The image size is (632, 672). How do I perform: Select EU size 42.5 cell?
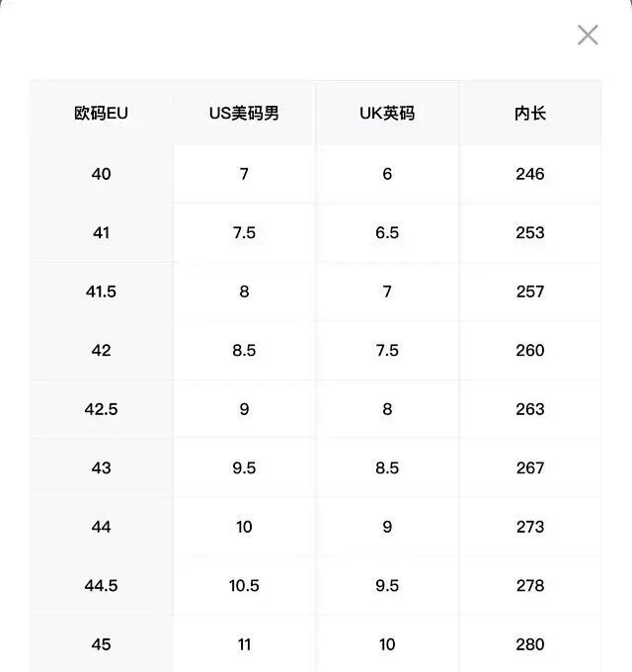[101, 409]
